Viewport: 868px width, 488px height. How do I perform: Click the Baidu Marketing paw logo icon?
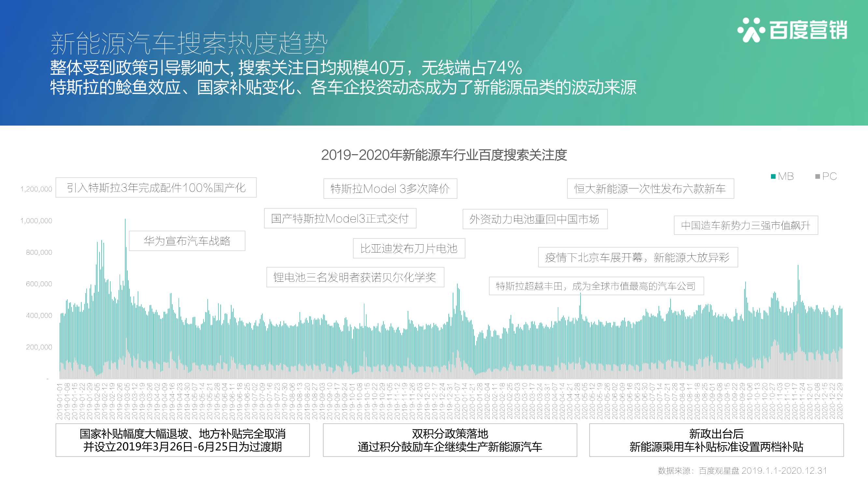pyautogui.click(x=751, y=30)
